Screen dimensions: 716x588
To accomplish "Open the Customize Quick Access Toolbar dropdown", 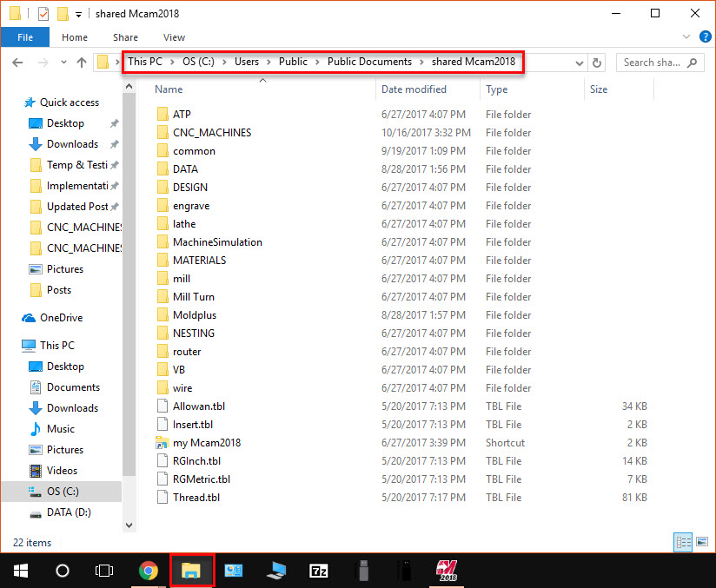I will (78, 15).
